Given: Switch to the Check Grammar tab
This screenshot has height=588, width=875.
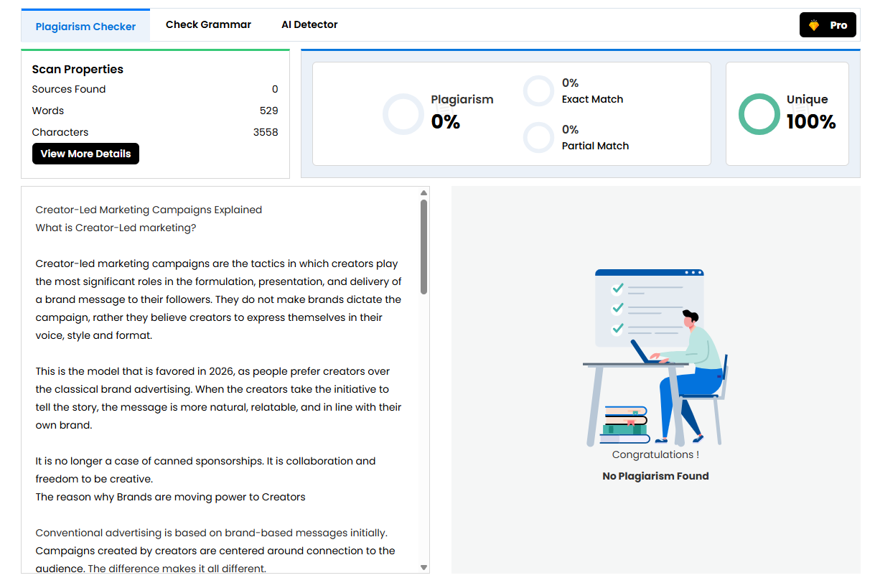Looking at the screenshot, I should coord(208,24).
